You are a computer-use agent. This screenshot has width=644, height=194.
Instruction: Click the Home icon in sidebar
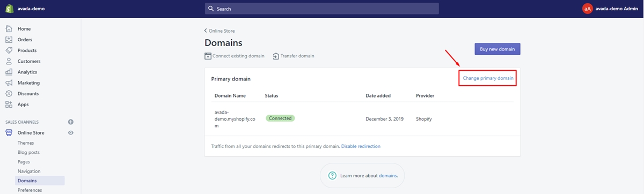[9, 29]
